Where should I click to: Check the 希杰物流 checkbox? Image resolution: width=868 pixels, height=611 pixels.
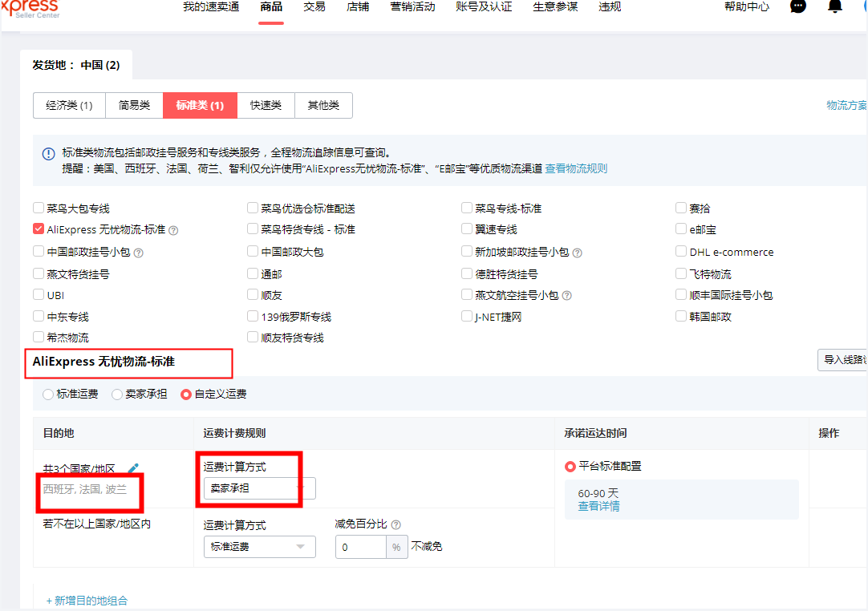point(39,337)
